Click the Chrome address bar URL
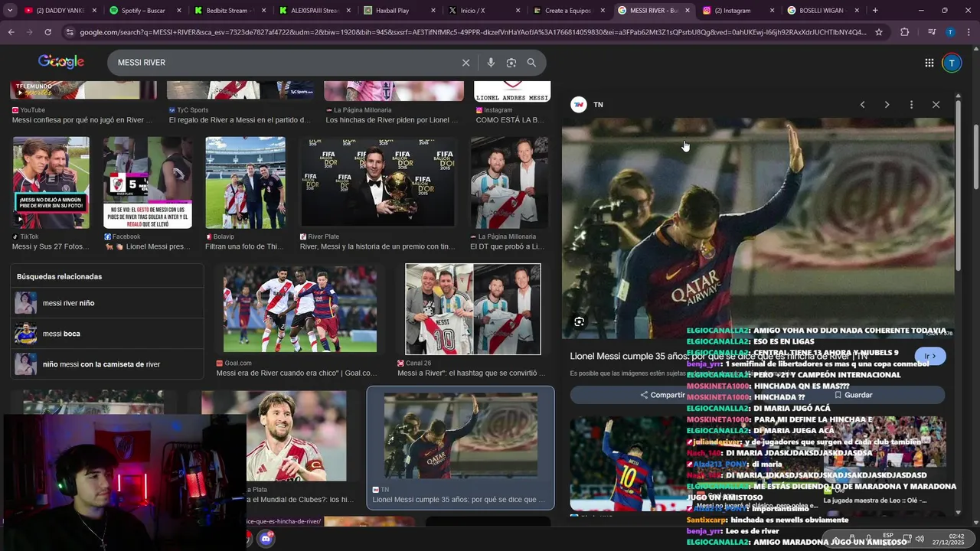The image size is (980, 551). pos(472,32)
